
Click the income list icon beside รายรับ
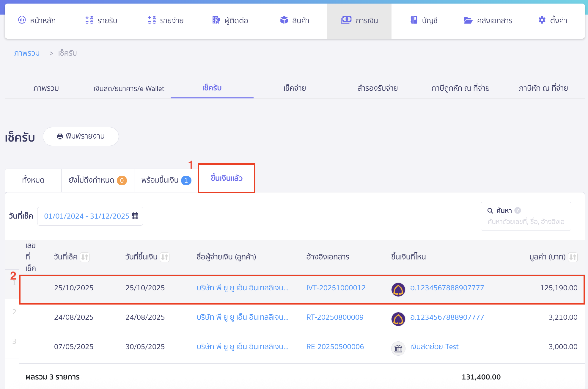(x=89, y=20)
